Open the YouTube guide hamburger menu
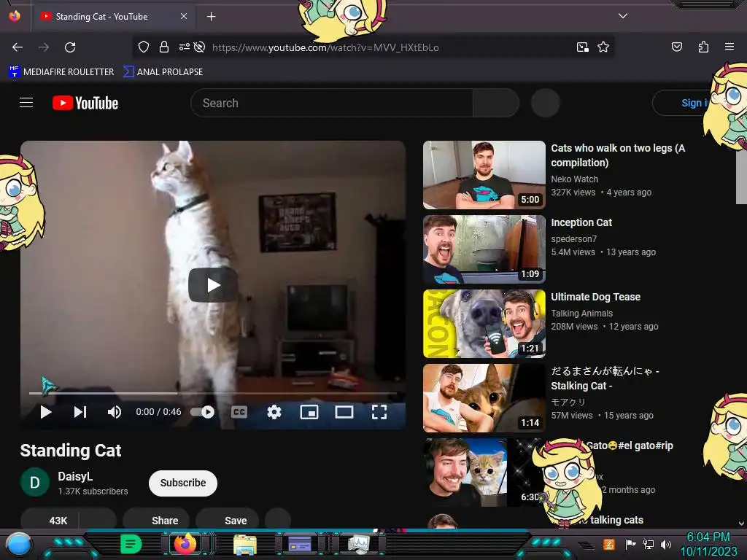The height and width of the screenshot is (560, 747). click(26, 102)
